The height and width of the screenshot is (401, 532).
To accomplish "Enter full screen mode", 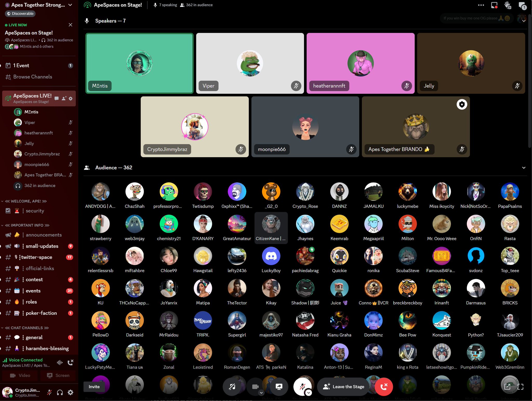I will pyautogui.click(x=520, y=386).
